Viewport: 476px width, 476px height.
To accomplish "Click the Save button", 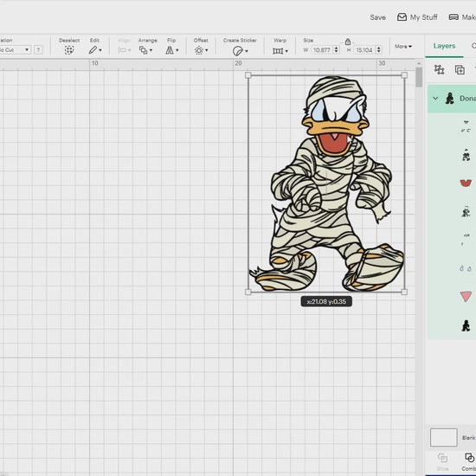I will [377, 17].
